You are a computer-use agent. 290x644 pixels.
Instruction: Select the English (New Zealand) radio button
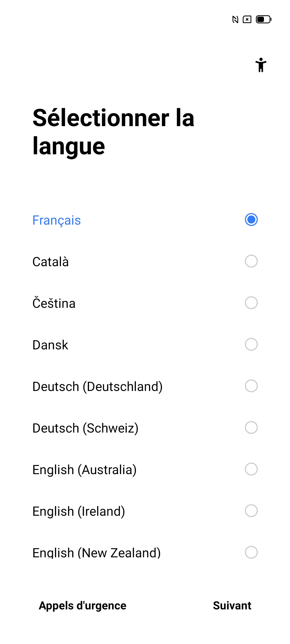click(x=251, y=552)
